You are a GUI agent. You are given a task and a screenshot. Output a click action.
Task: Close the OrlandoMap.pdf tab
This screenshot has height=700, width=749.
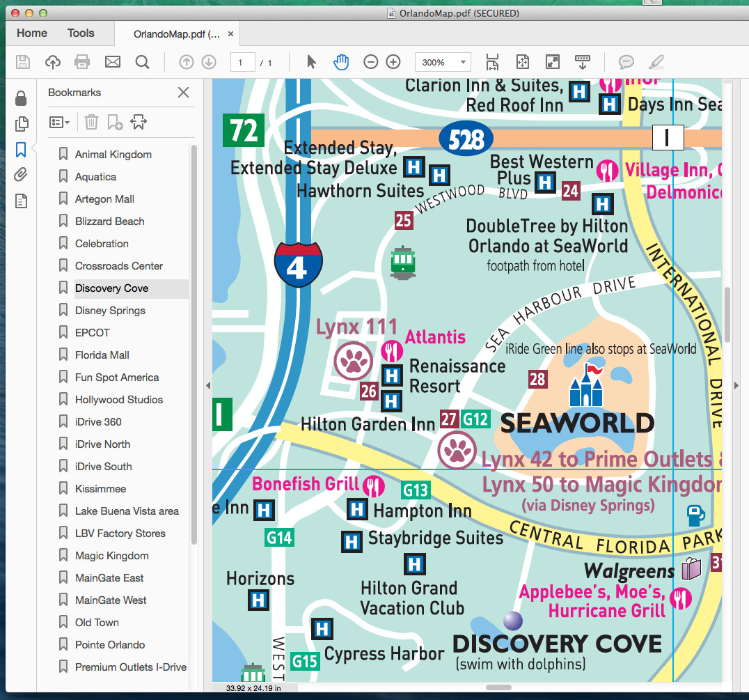[230, 34]
